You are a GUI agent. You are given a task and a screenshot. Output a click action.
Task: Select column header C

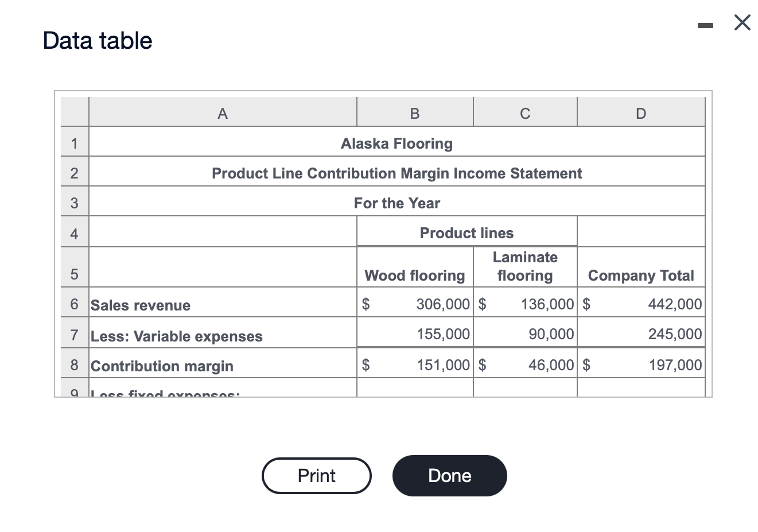pyautogui.click(x=524, y=112)
